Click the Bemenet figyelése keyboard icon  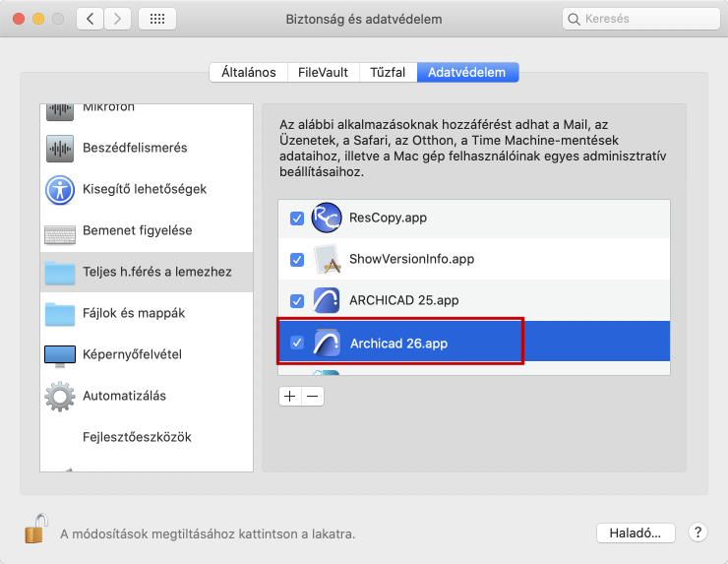click(60, 234)
